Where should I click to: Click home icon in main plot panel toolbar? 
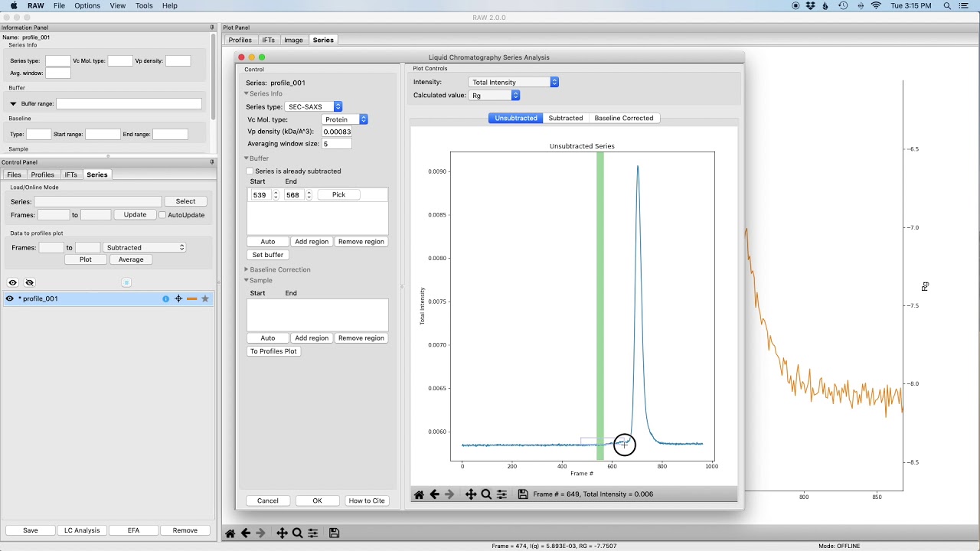230,533
